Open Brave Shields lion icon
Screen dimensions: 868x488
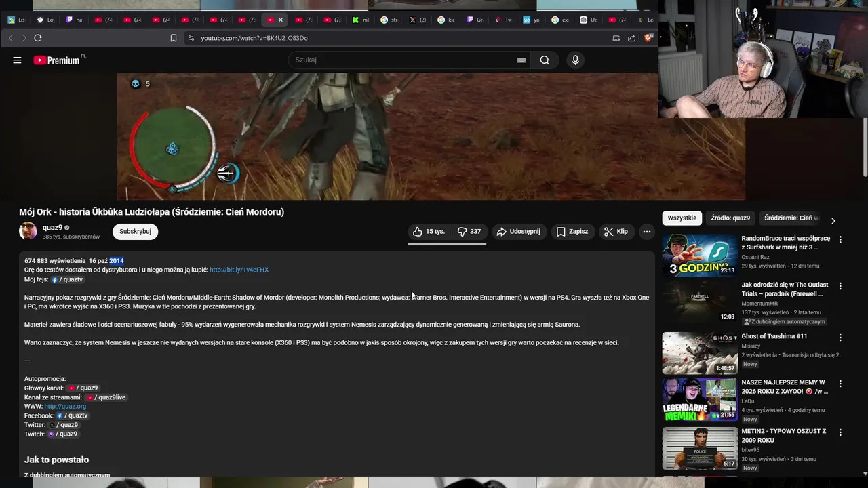(x=648, y=38)
